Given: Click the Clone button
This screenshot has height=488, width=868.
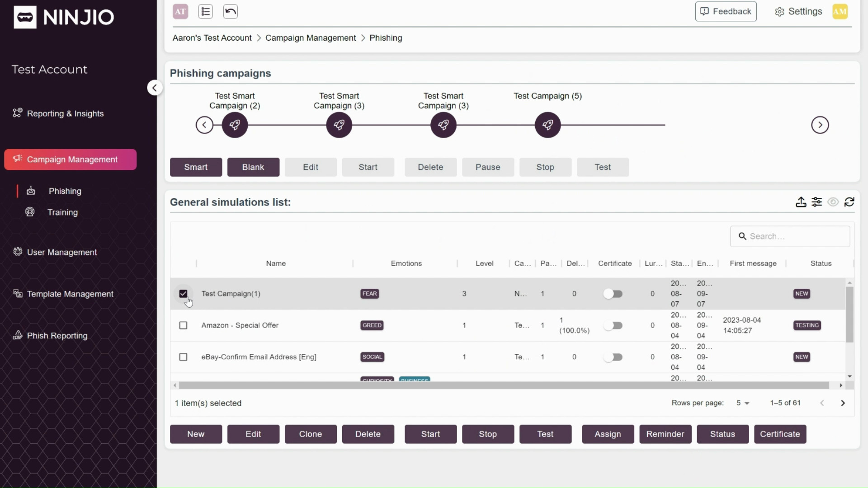Looking at the screenshot, I should 310,434.
